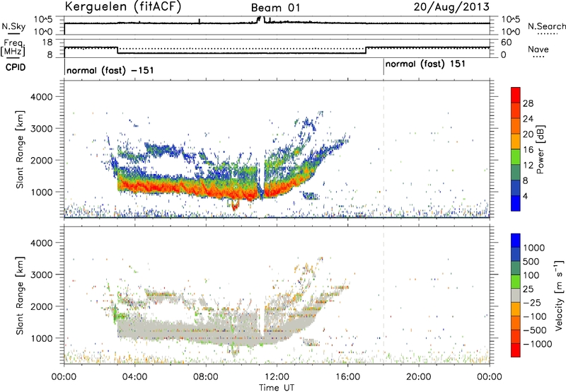Click the '3000' tick on the power panel
The height and width of the screenshot is (392, 566).
pyautogui.click(x=41, y=129)
